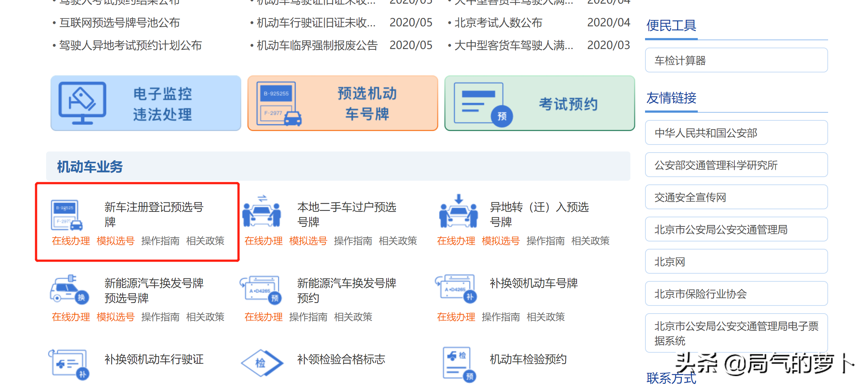Open 补换领机动车号牌 service title

point(534,283)
